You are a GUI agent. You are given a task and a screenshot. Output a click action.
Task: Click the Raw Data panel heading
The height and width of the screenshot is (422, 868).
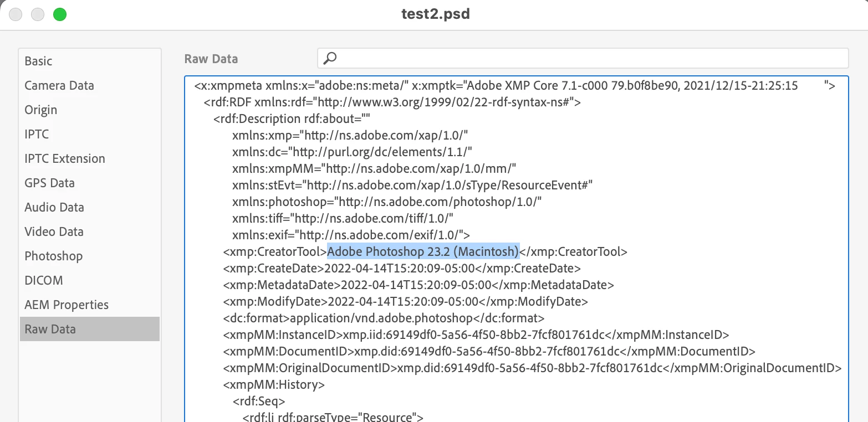[211, 59]
